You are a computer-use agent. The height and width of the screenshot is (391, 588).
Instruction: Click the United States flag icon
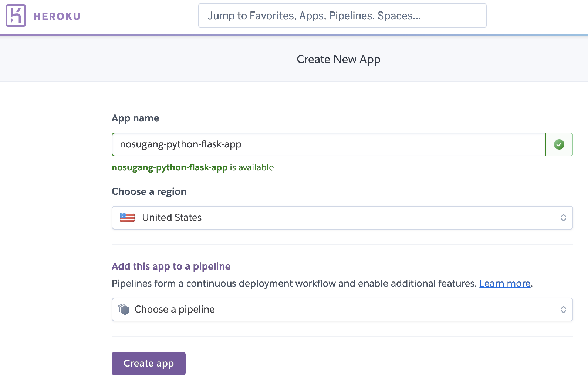(127, 217)
